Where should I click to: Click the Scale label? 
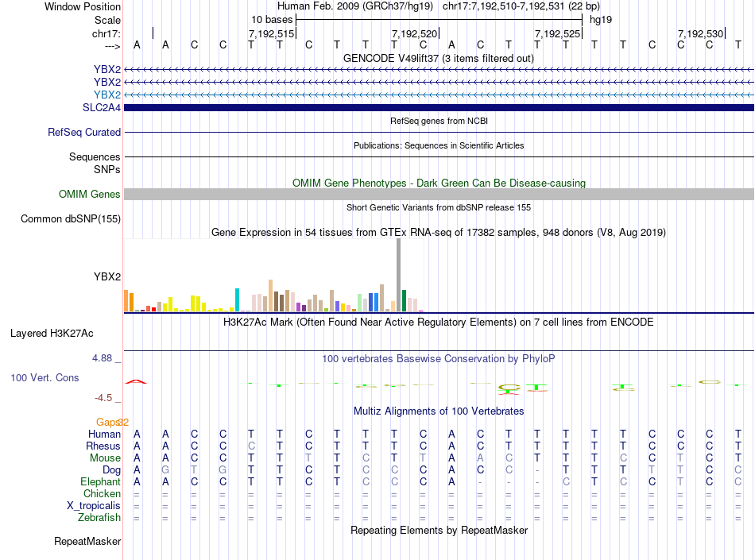point(107,20)
